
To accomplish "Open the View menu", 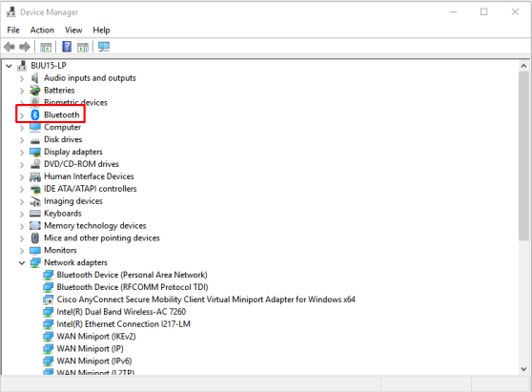I will pos(73,31).
